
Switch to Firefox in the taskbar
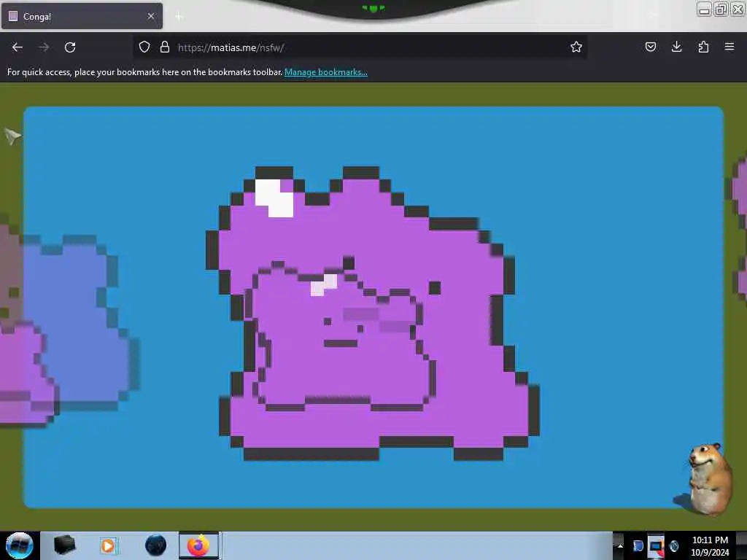click(x=199, y=545)
